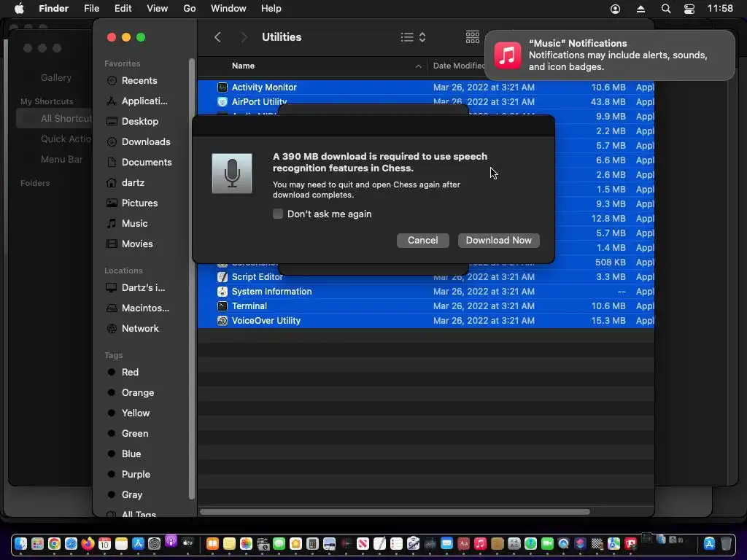747x560 pixels.
Task: Launch Safari from the Dock
Action: click(x=71, y=543)
